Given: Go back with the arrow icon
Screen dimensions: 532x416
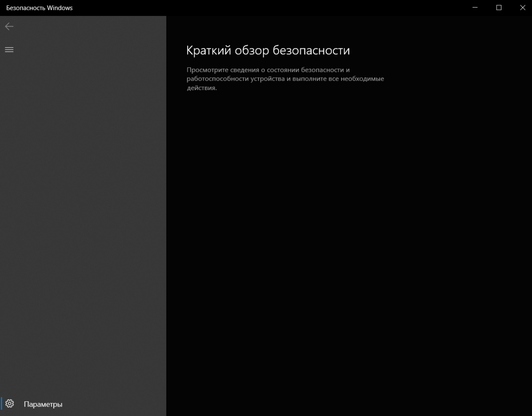Looking at the screenshot, I should [x=9, y=27].
